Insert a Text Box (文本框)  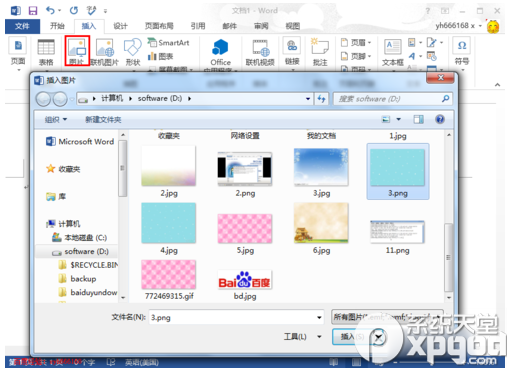(x=393, y=52)
